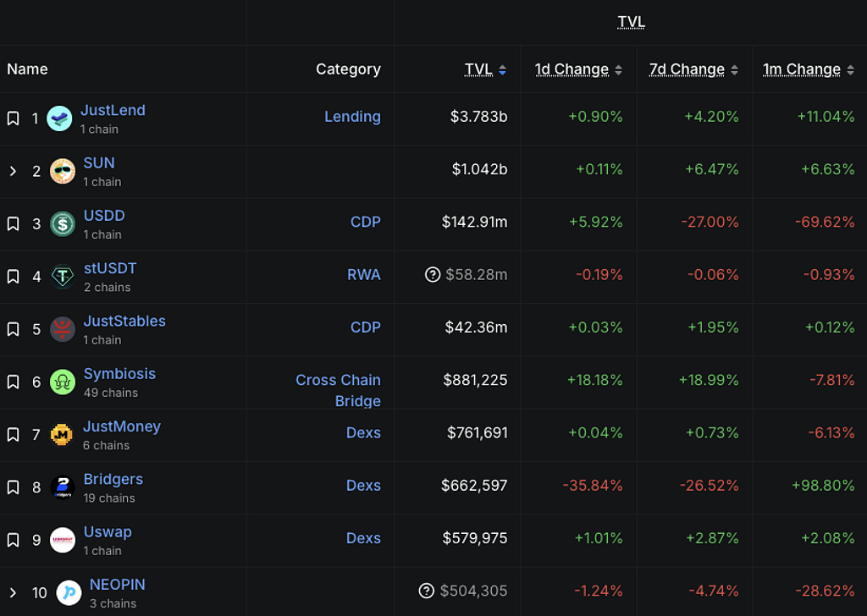
Task: Bookmark the JustLend protocol
Action: [13, 118]
